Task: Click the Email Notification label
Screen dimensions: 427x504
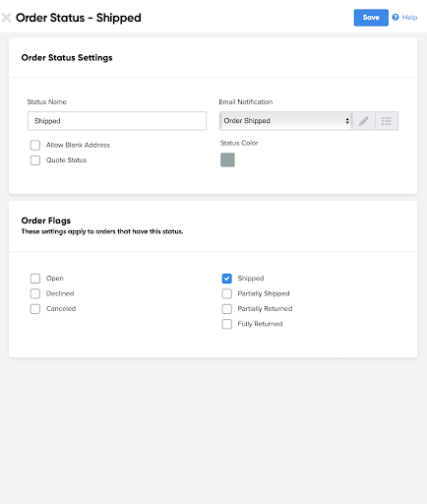Action: point(246,102)
